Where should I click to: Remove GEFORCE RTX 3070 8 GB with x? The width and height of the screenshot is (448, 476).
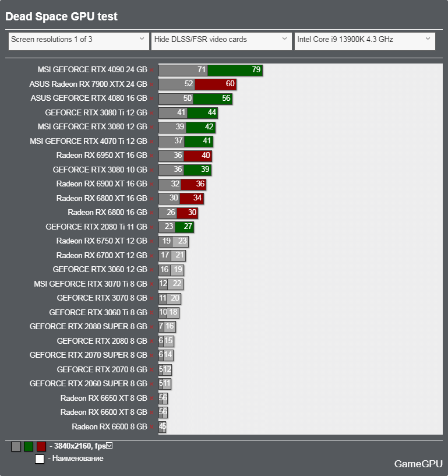pyautogui.click(x=151, y=298)
